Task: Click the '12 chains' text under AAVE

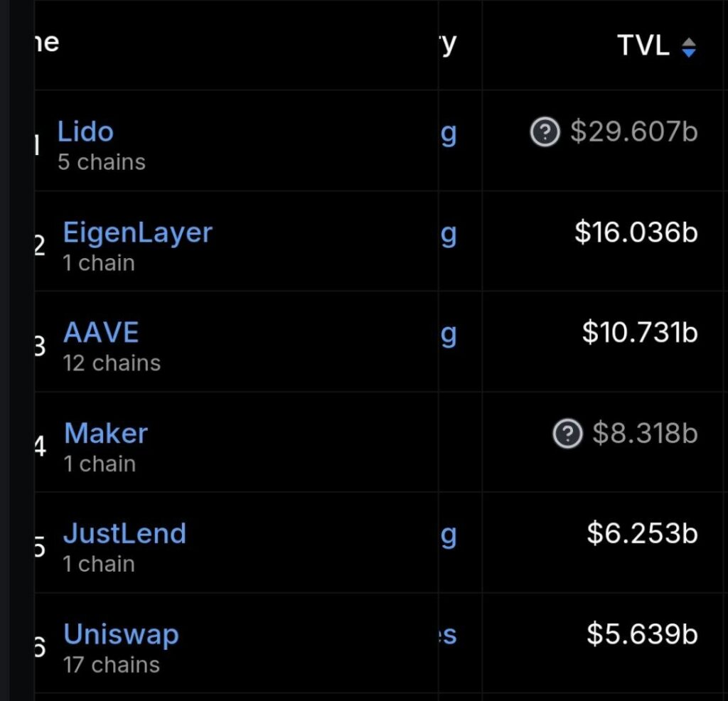Action: click(112, 363)
